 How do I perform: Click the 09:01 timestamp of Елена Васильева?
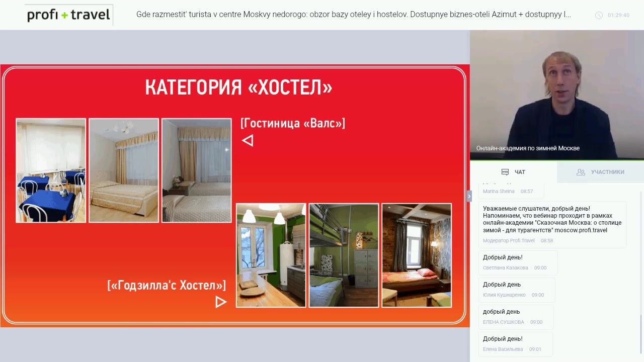535,349
